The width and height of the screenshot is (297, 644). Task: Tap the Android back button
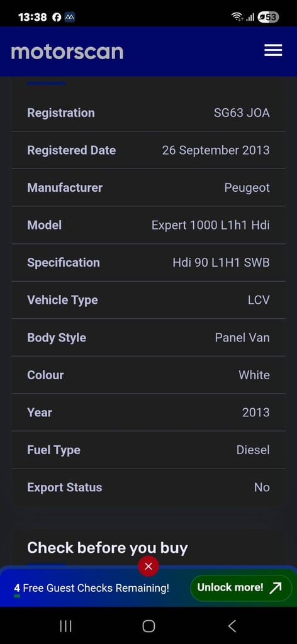click(x=232, y=626)
